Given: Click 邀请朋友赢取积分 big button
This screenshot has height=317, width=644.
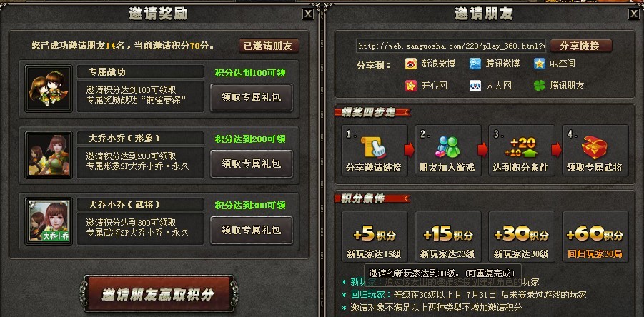Looking at the screenshot, I should (x=159, y=294).
